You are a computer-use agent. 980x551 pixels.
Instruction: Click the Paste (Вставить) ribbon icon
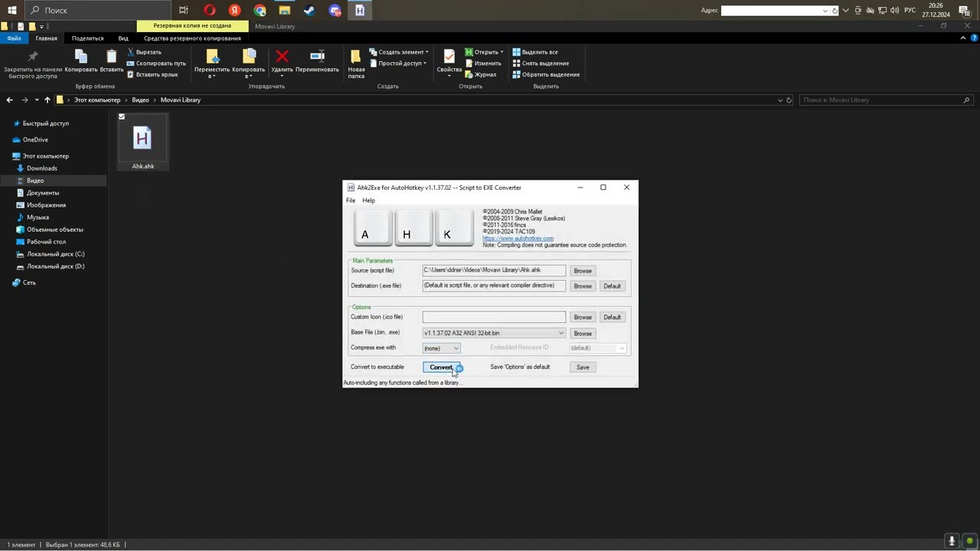click(112, 60)
